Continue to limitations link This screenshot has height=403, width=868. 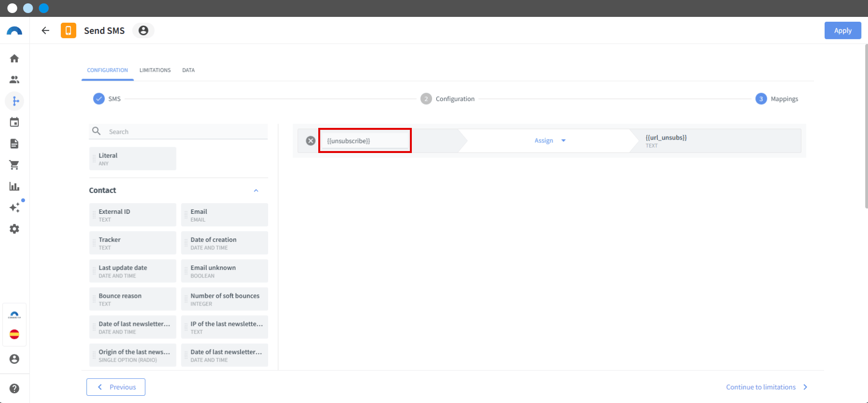click(x=767, y=387)
